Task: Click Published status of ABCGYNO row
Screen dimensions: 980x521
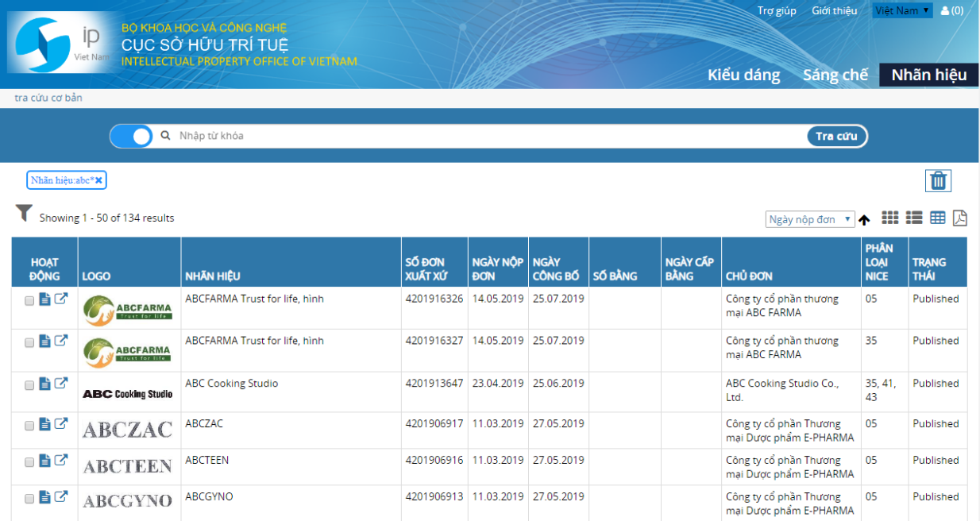Action: click(936, 497)
